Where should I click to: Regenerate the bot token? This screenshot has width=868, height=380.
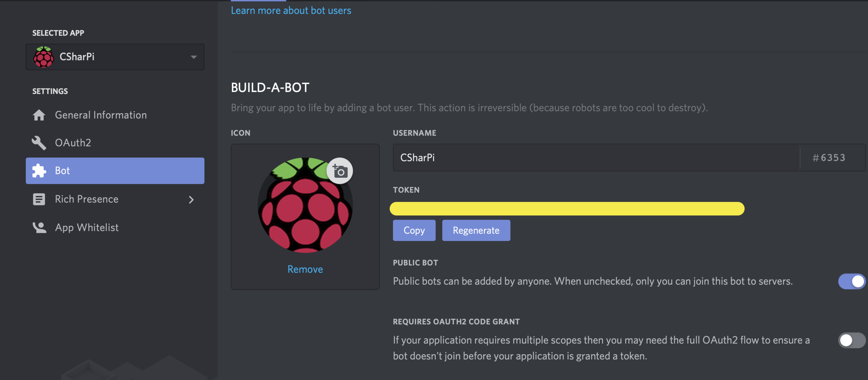pyautogui.click(x=476, y=230)
